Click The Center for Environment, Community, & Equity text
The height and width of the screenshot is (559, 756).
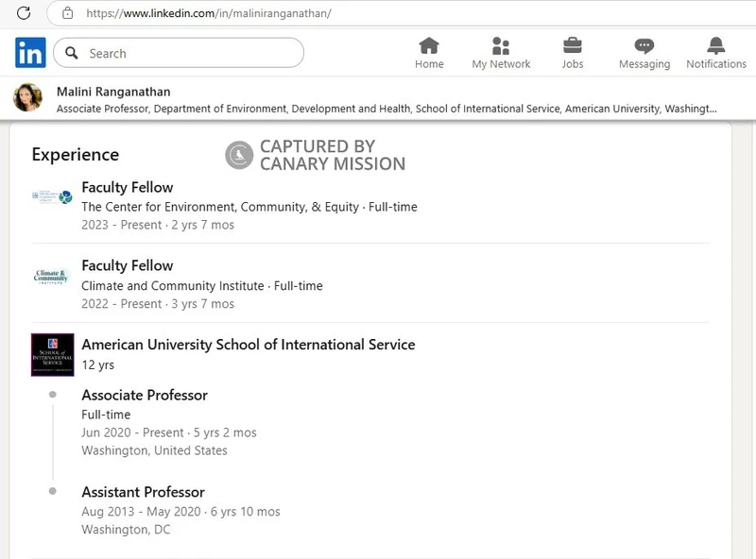pos(220,207)
